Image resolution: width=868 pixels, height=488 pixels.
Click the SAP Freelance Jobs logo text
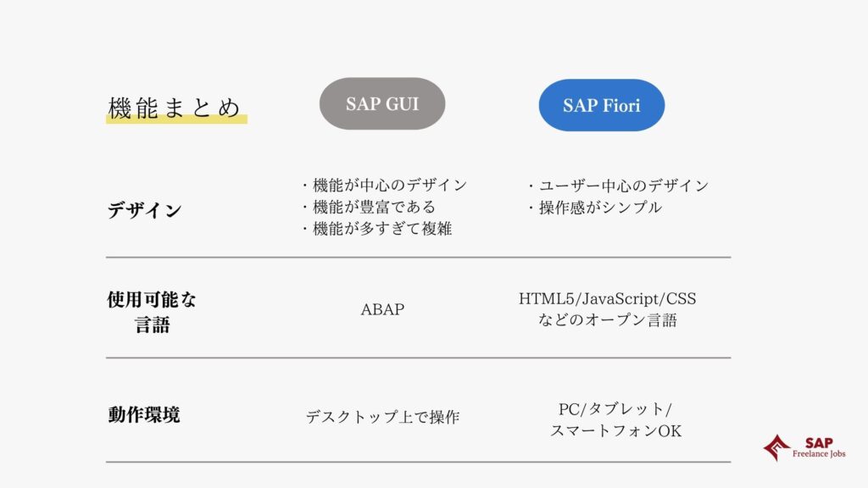819,447
